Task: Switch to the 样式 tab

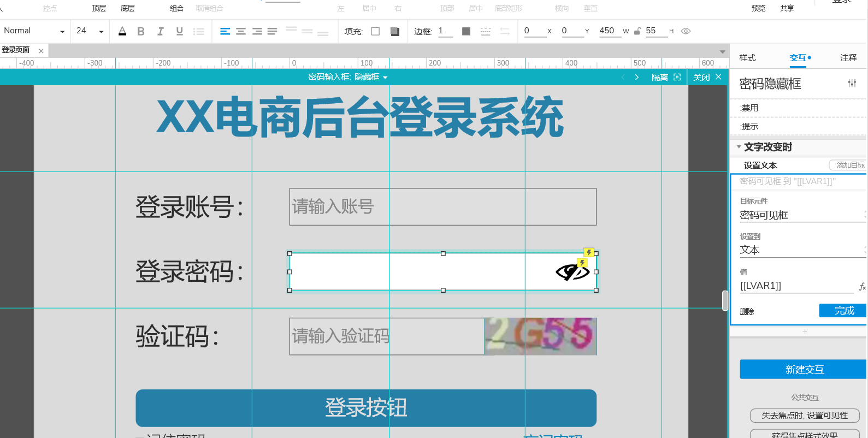Action: click(x=747, y=58)
